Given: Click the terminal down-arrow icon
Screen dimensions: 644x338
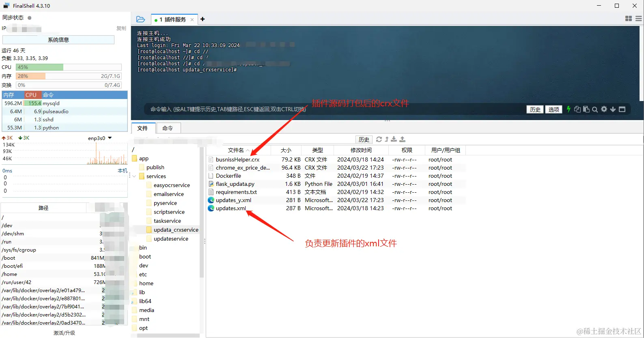Looking at the screenshot, I should pos(613,109).
